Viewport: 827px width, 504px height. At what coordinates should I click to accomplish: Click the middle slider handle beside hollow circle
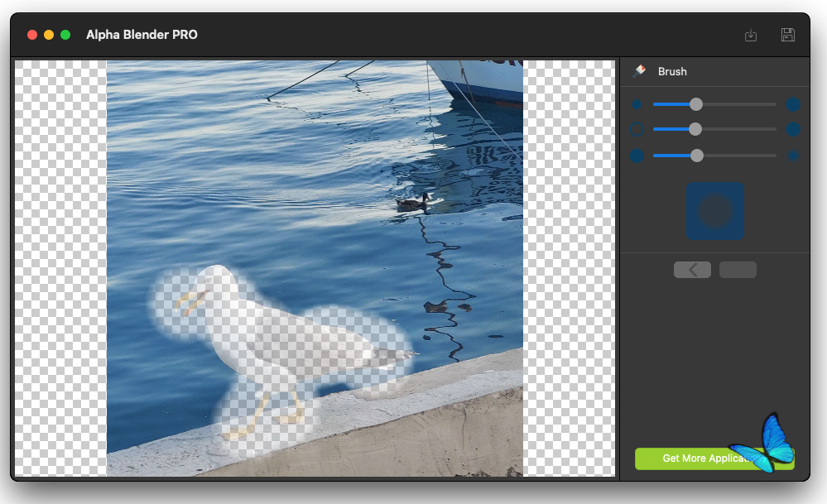[x=695, y=129]
